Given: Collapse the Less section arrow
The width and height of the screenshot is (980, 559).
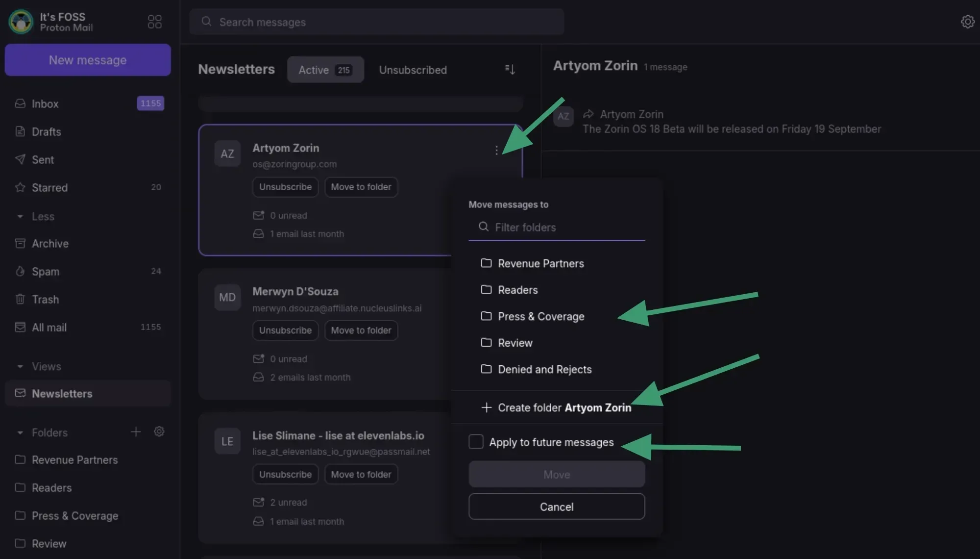Looking at the screenshot, I should point(20,216).
